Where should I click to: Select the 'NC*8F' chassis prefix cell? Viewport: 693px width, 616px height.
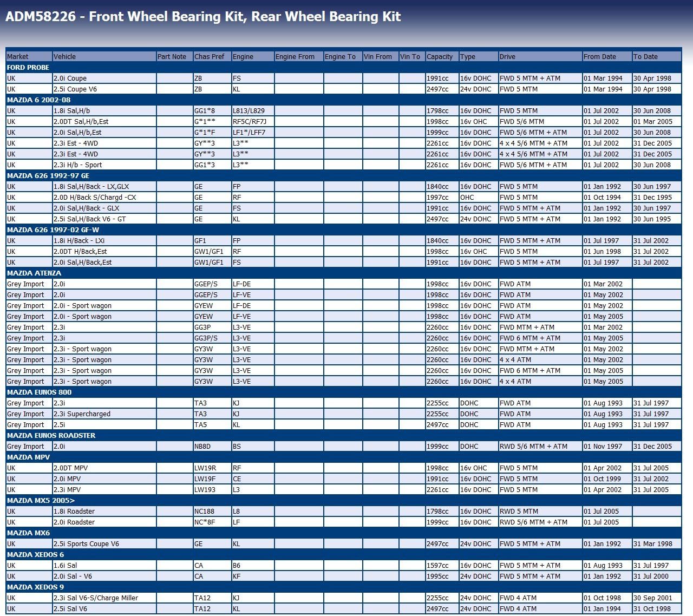click(x=212, y=522)
